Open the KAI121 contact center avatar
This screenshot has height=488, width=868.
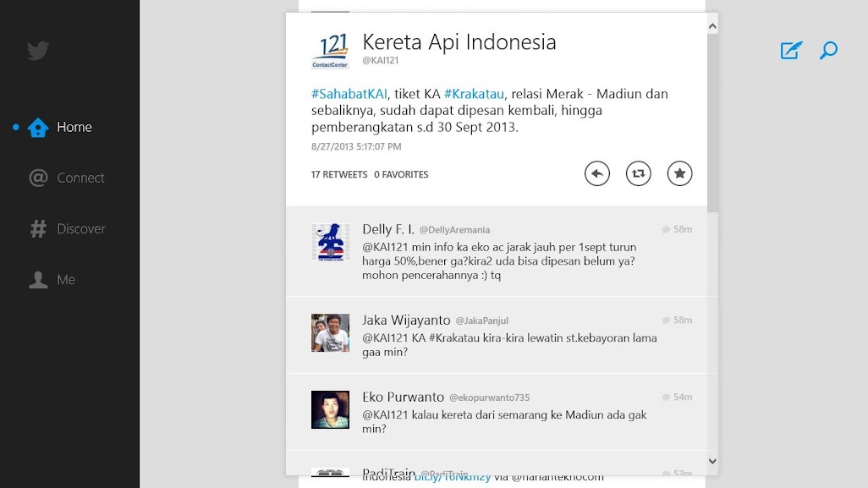pos(330,51)
